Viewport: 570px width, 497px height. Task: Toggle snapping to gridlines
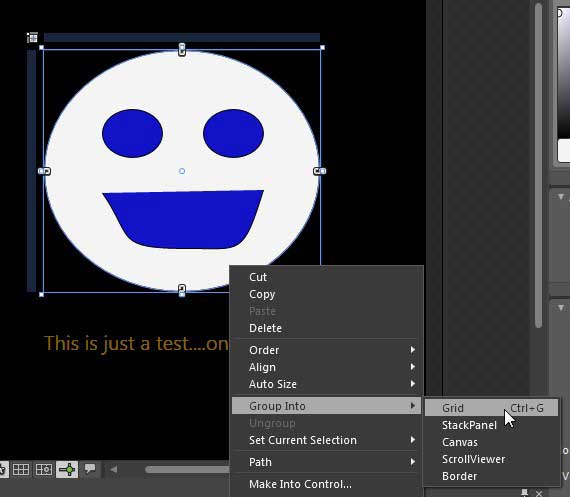click(x=44, y=469)
